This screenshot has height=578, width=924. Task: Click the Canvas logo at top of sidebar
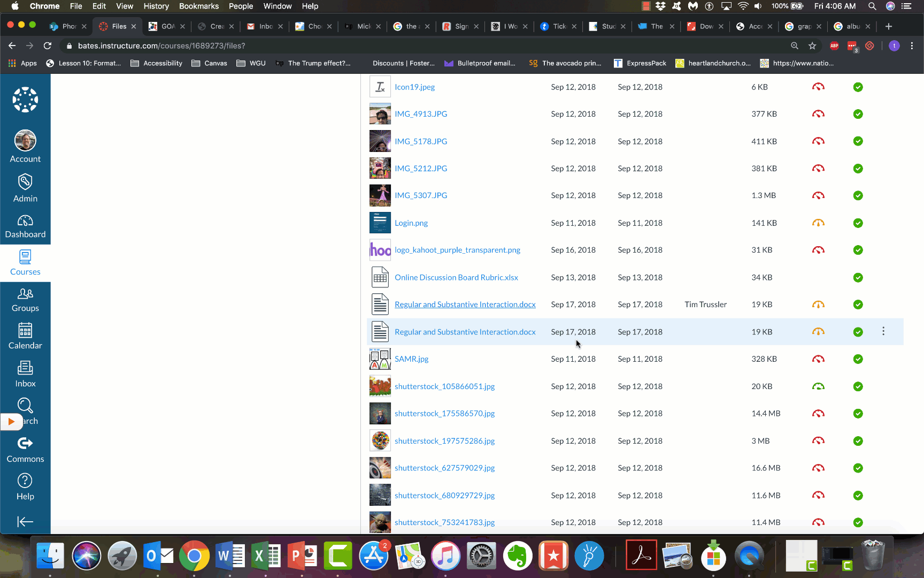click(25, 100)
